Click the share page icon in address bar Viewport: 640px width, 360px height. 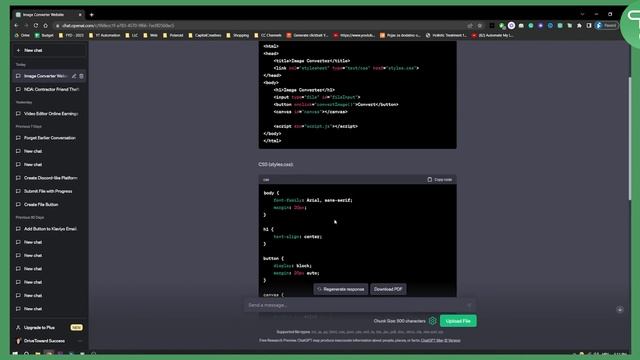pyautogui.click(x=470, y=25)
